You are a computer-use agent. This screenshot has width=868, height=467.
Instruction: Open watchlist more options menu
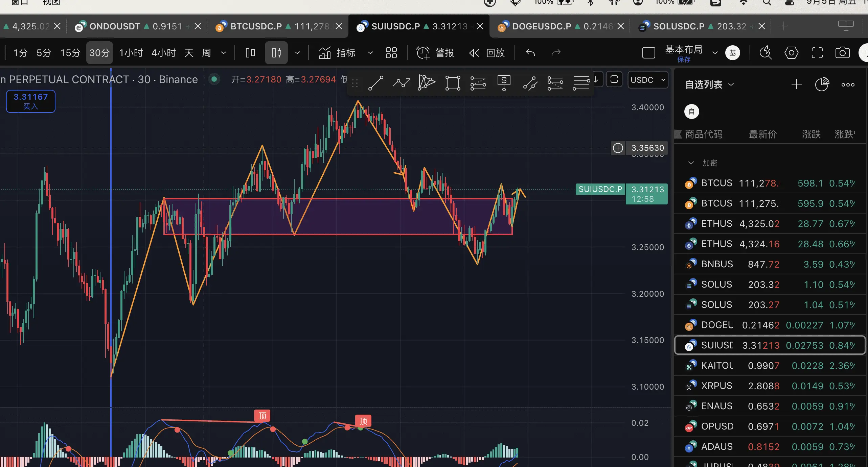848,84
